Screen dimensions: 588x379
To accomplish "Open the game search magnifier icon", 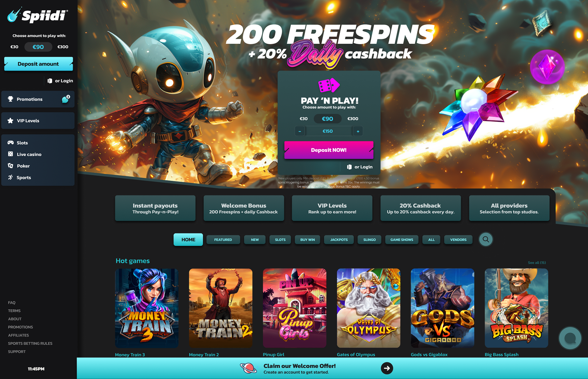I will (486, 240).
